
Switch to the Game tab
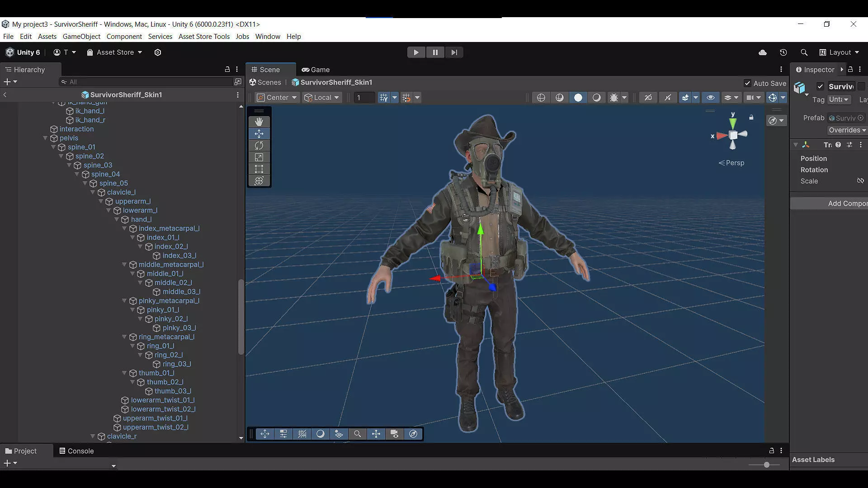click(x=316, y=70)
